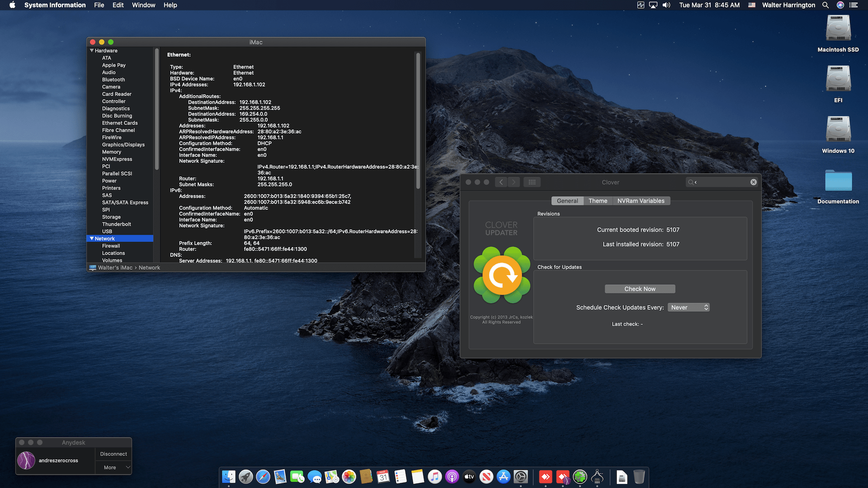The image size is (868, 488).
Task: Launch Safari from the dock
Action: 263,477
